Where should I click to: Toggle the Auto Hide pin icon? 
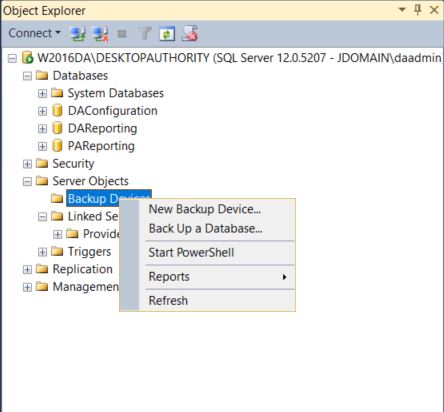(418, 10)
